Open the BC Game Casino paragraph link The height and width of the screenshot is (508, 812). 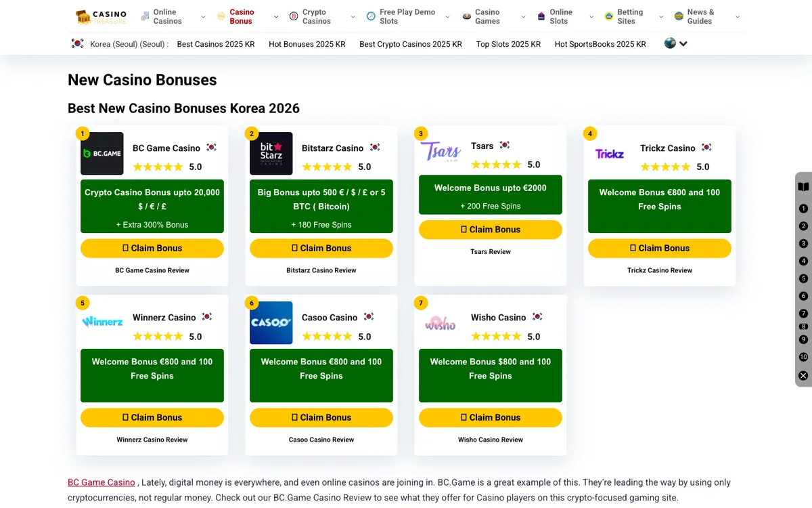(x=101, y=482)
